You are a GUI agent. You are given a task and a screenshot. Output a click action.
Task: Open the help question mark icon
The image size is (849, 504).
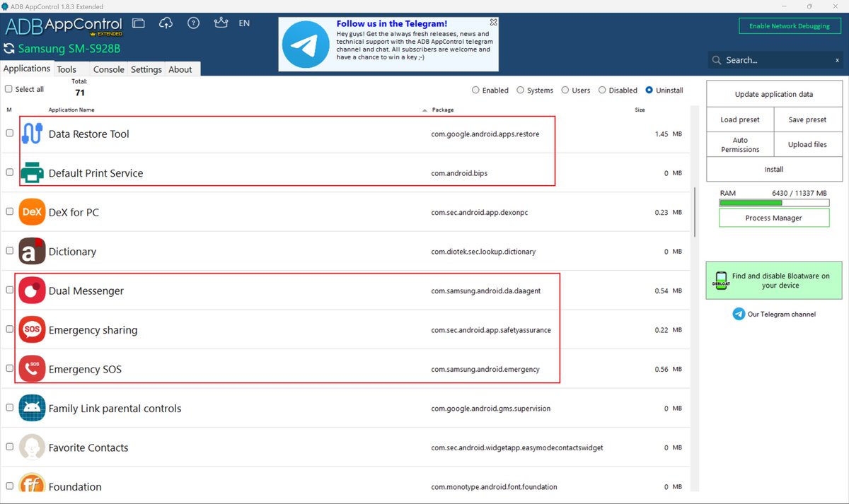click(x=193, y=23)
